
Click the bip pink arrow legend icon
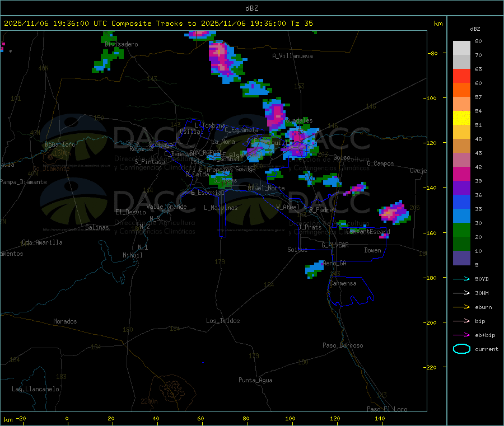point(461,321)
